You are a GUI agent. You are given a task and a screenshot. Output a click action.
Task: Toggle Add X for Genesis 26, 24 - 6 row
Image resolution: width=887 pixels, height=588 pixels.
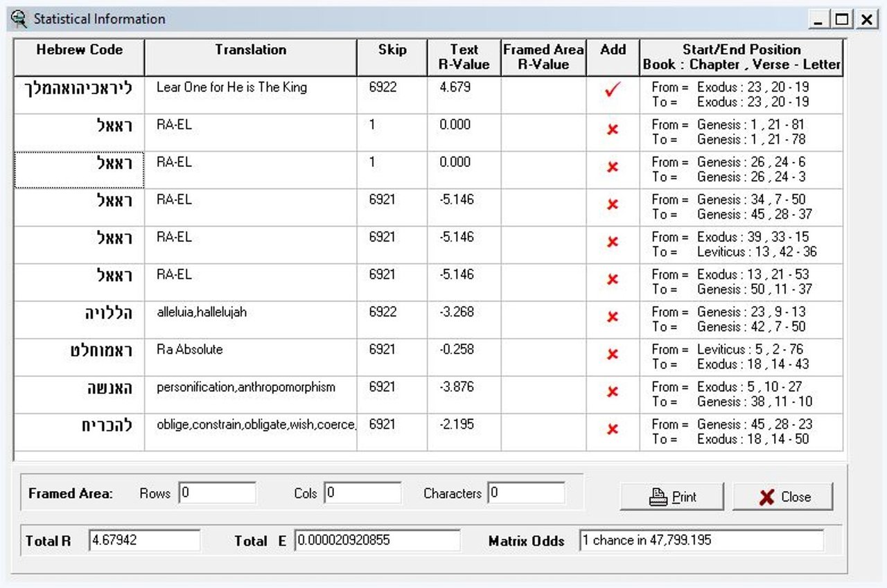pos(612,167)
